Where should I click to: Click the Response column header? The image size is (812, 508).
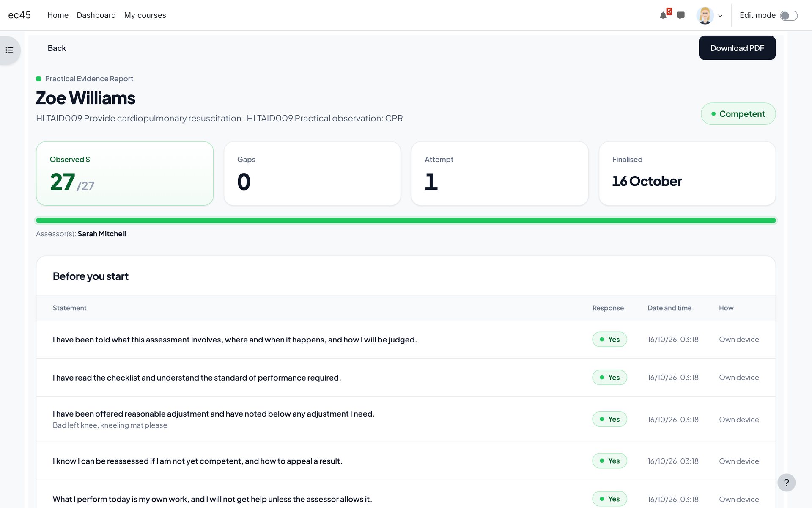click(x=608, y=308)
